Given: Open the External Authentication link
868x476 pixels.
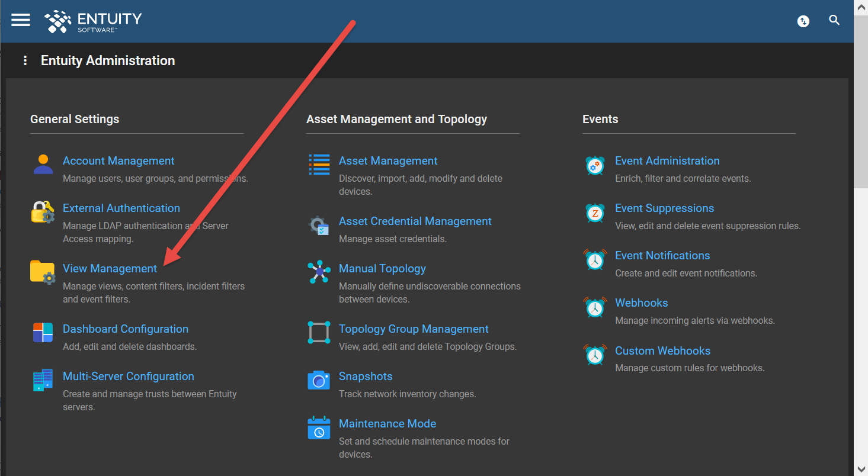Looking at the screenshot, I should click(x=121, y=208).
